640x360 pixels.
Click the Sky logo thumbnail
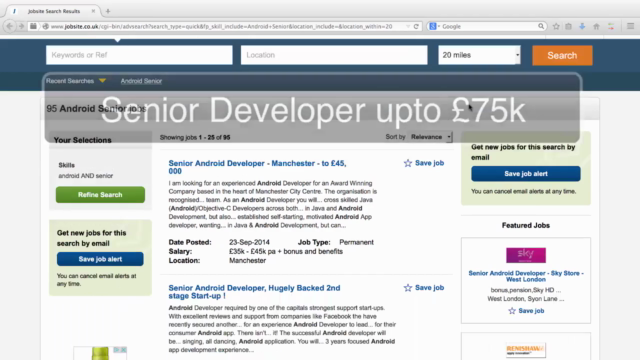click(526, 256)
